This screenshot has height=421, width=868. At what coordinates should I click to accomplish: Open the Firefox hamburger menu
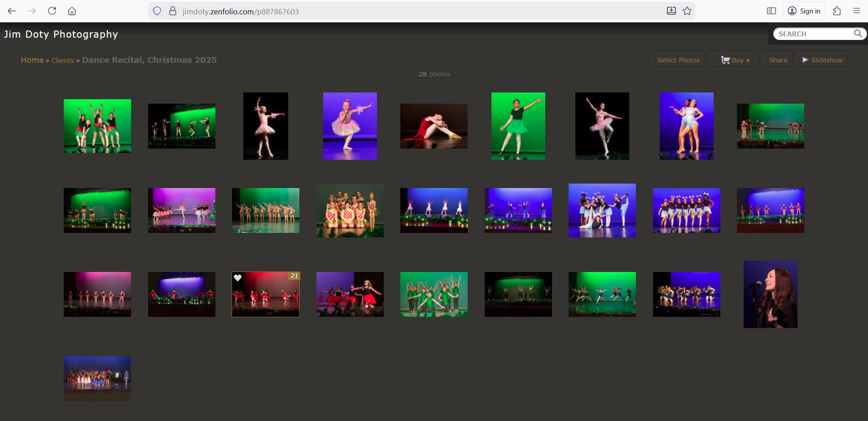[856, 11]
